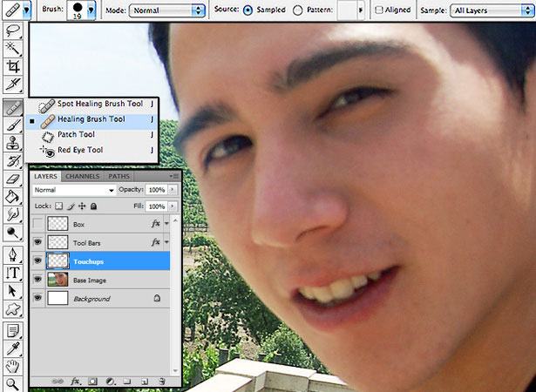
Task: Select the Magic Wand tool
Action: pos(13,49)
